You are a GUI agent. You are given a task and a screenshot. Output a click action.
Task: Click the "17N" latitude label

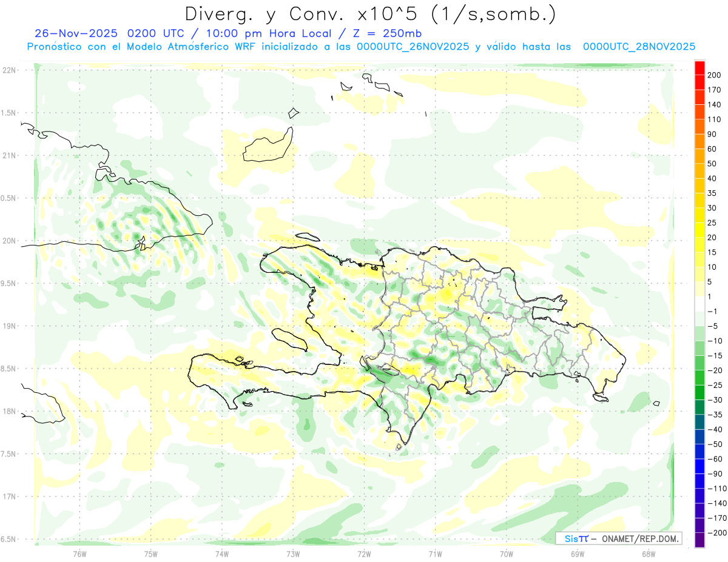8,497
